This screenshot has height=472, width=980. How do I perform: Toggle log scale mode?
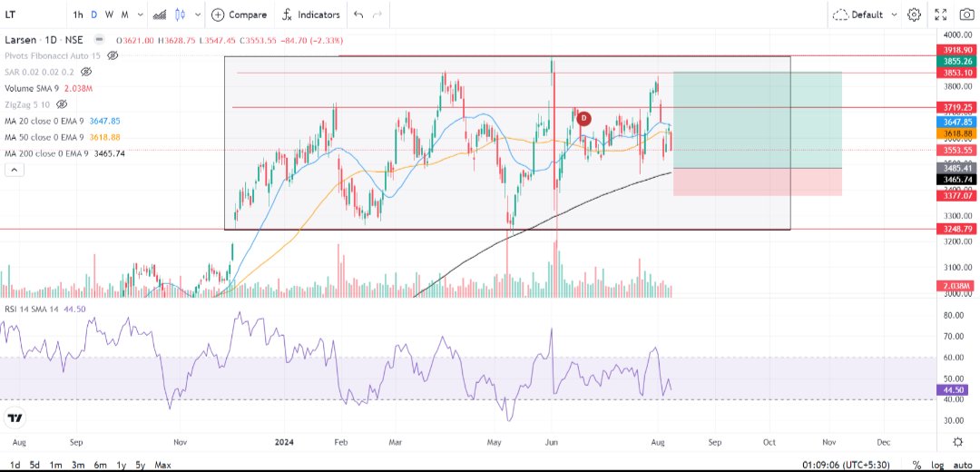click(936, 465)
